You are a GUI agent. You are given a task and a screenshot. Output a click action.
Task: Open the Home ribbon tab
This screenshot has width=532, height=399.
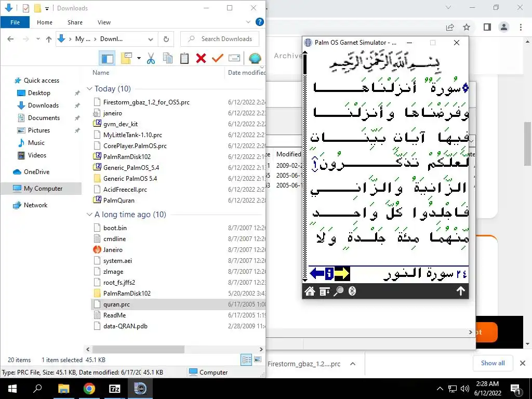45,22
